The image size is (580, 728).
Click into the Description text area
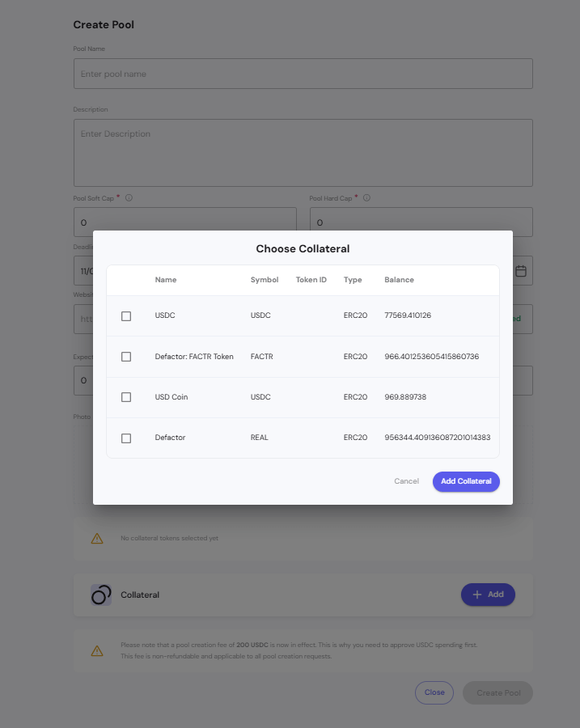pos(303,153)
